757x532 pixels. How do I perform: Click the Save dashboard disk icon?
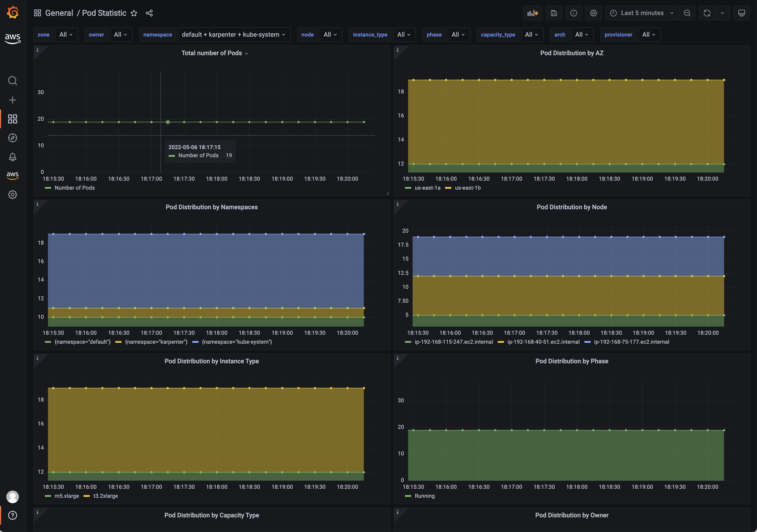coord(554,13)
